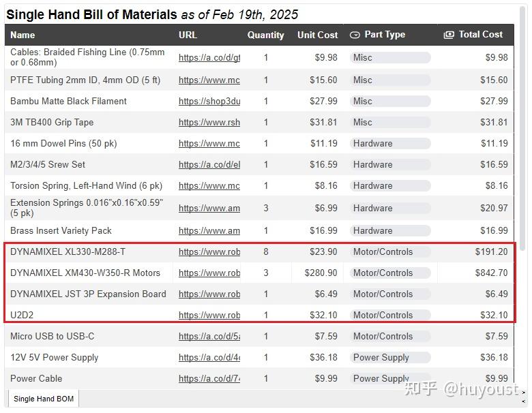The image size is (532, 413).
Task: Click the Single Hand Bill of Materials title
Action: coord(92,14)
